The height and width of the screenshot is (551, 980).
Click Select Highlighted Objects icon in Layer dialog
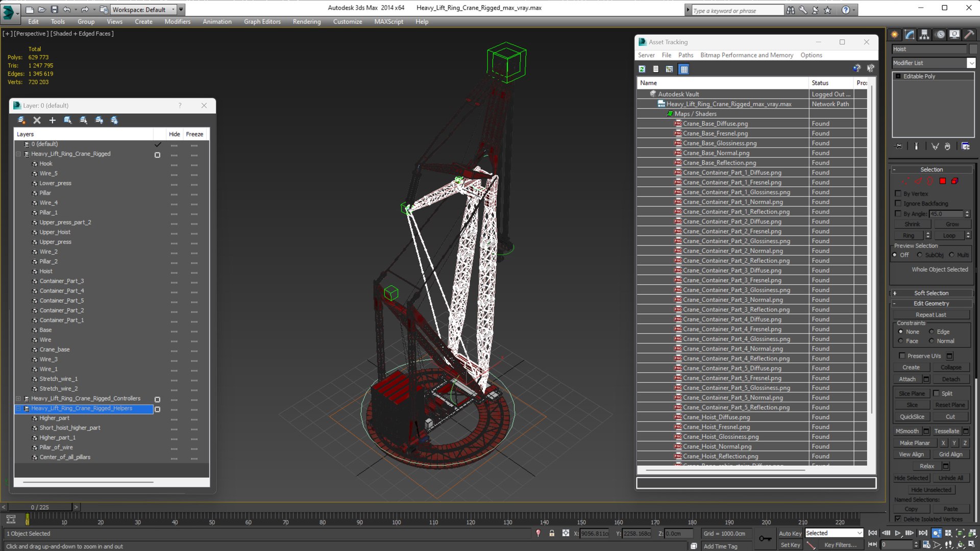[x=67, y=120]
